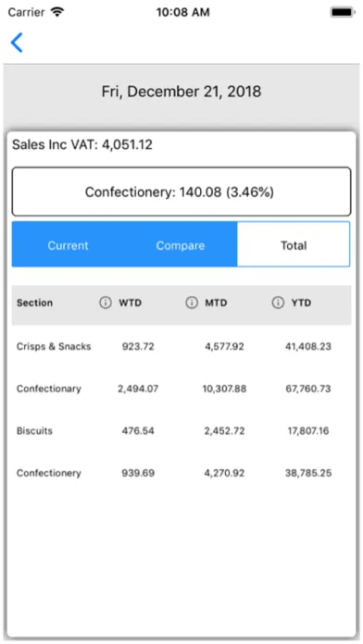
Task: Tap the Fri, December 21, 2018 date header
Action: [181, 92]
